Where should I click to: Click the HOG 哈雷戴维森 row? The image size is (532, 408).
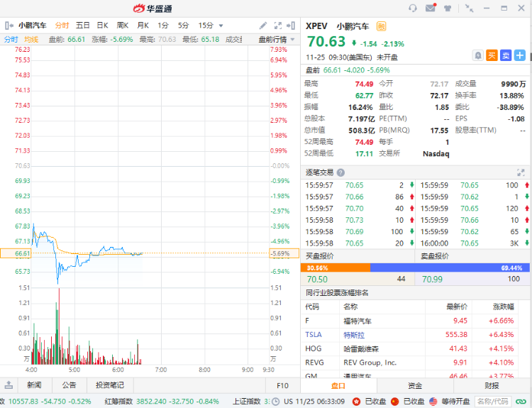click(409, 348)
